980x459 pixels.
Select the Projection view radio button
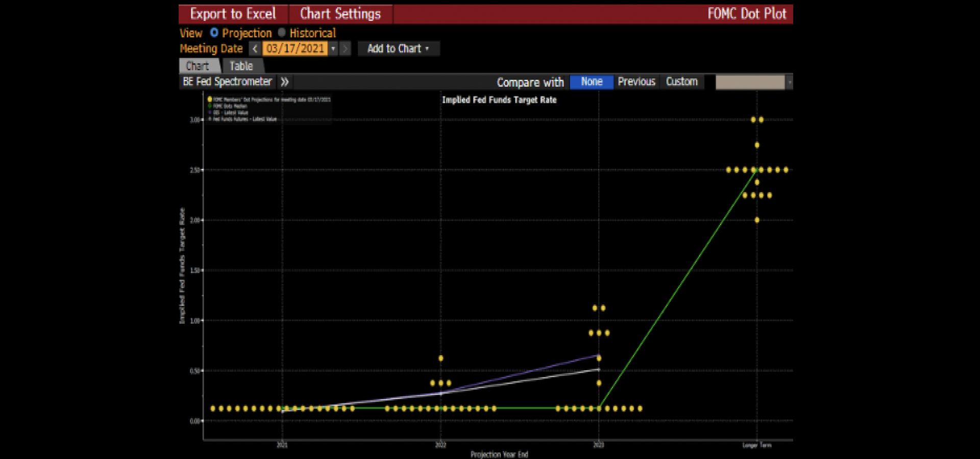click(214, 33)
